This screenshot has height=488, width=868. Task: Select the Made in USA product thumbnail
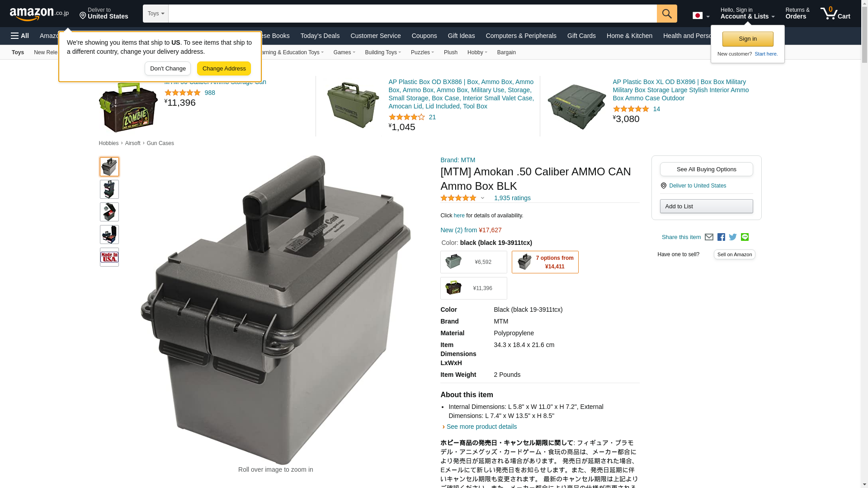[109, 257]
